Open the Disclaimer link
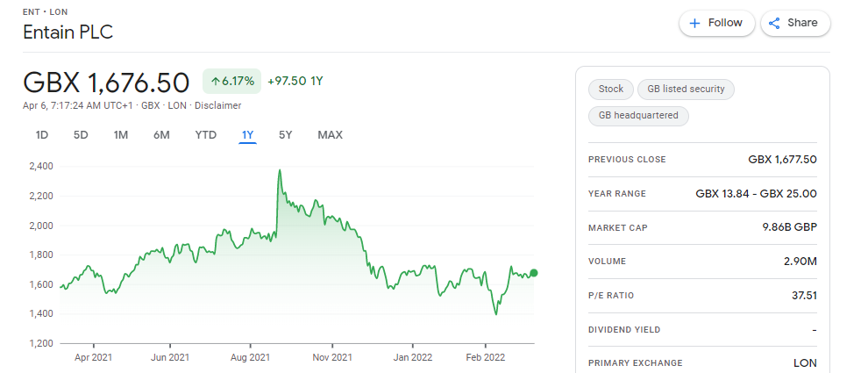 coord(220,105)
